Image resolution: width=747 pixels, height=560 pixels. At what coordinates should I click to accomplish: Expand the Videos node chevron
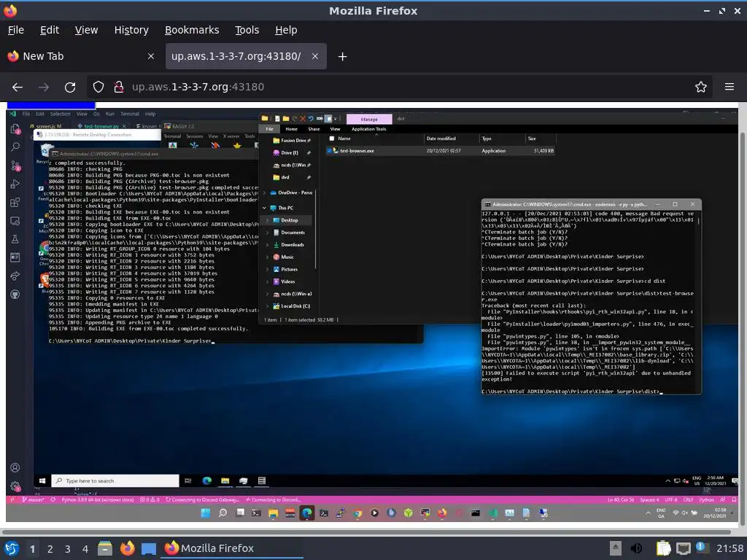pyautogui.click(x=267, y=282)
